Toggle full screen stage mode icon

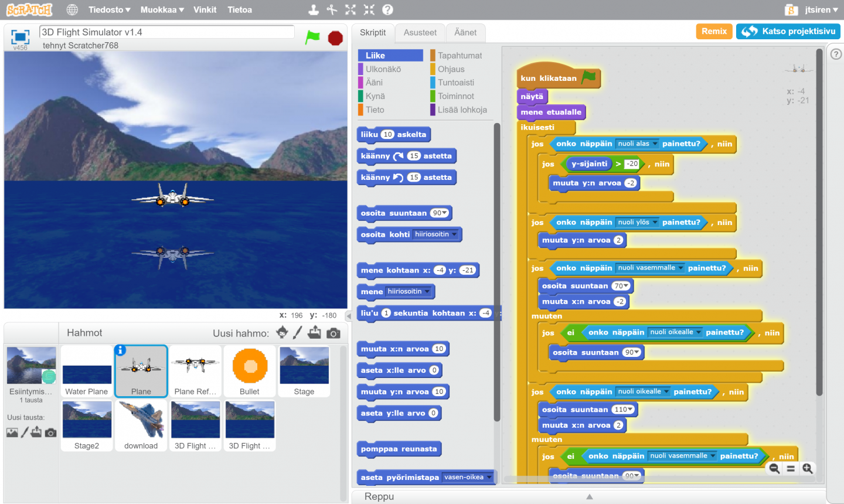point(20,37)
